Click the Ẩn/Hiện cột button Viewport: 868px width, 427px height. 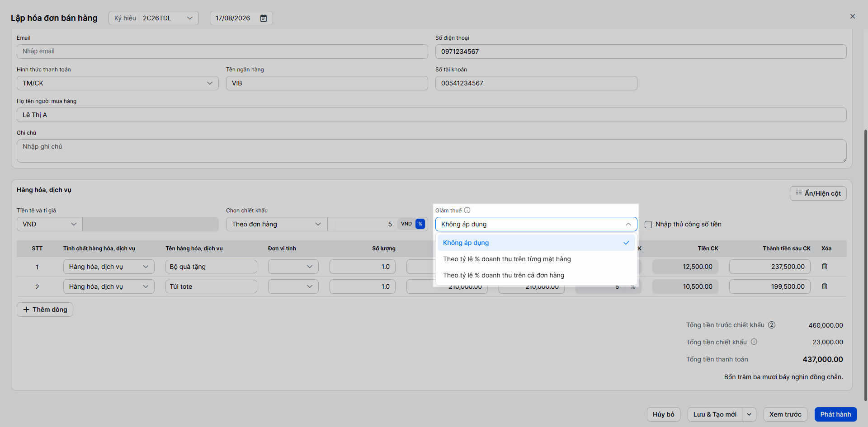tap(818, 193)
